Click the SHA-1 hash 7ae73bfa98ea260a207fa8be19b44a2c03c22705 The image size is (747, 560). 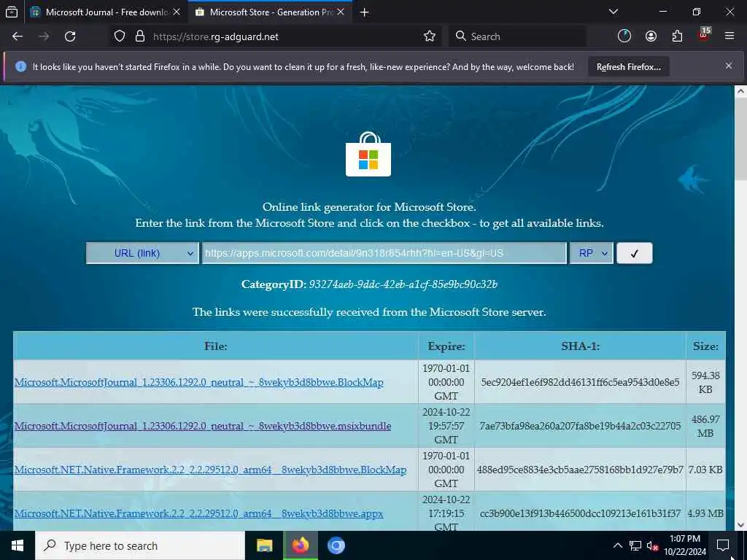click(580, 426)
